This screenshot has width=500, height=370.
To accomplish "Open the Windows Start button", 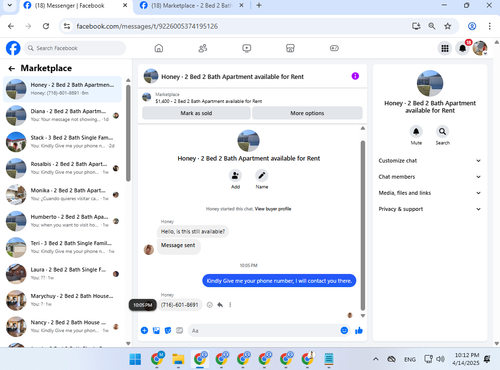I will click(x=135, y=359).
